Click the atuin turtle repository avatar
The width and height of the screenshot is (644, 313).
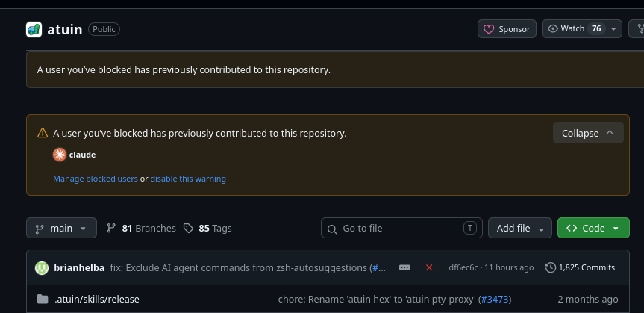(x=34, y=29)
